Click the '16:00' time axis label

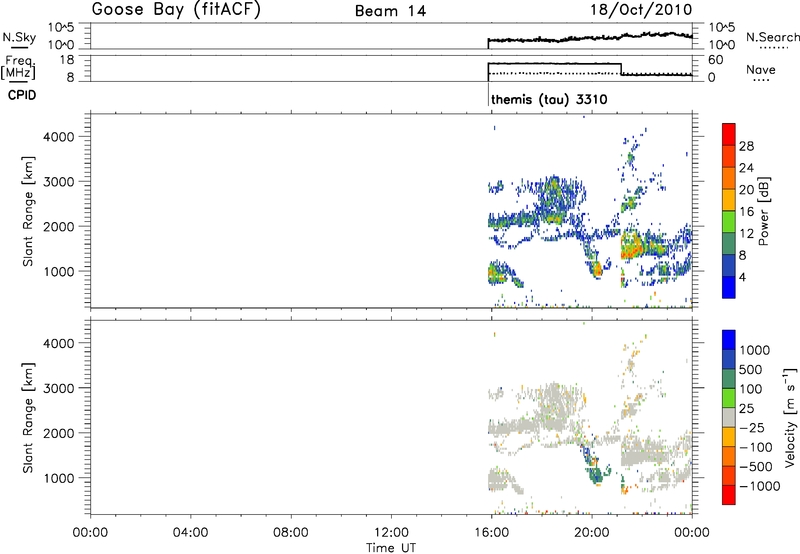coord(491,533)
